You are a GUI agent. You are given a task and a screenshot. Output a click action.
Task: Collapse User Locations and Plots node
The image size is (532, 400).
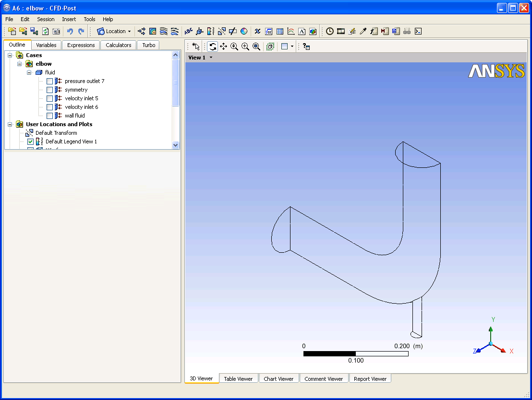(x=10, y=124)
